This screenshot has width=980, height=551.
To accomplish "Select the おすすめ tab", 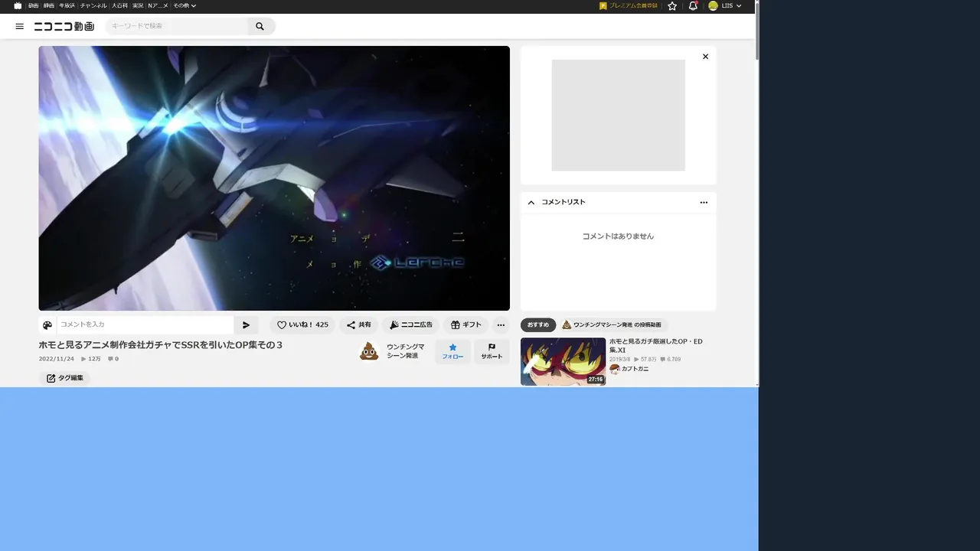I will pos(538,325).
